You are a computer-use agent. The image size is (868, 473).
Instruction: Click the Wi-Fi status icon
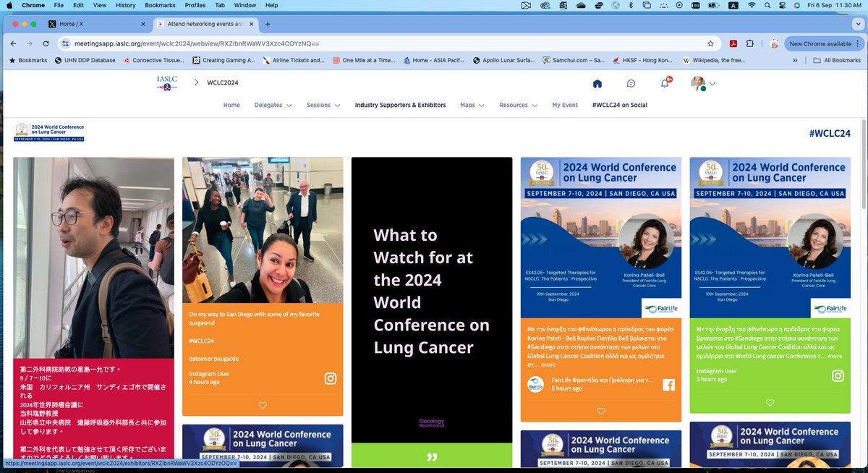(752, 5)
